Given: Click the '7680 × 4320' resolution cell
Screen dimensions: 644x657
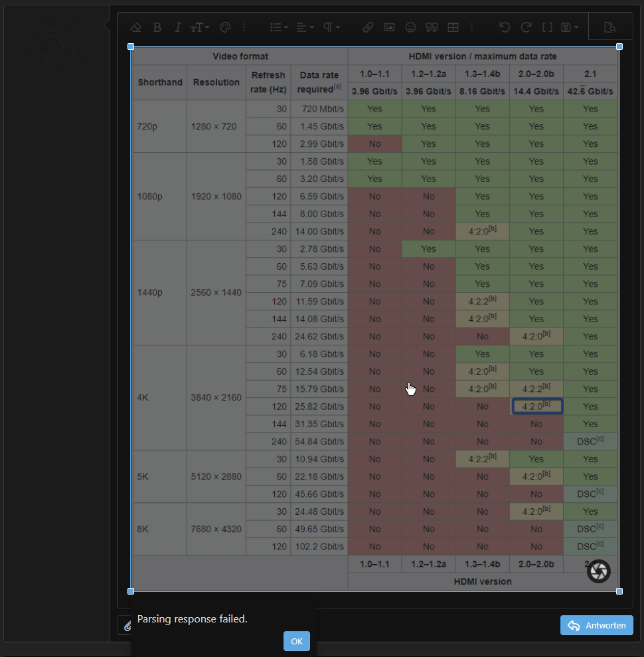Looking at the screenshot, I should (216, 529).
